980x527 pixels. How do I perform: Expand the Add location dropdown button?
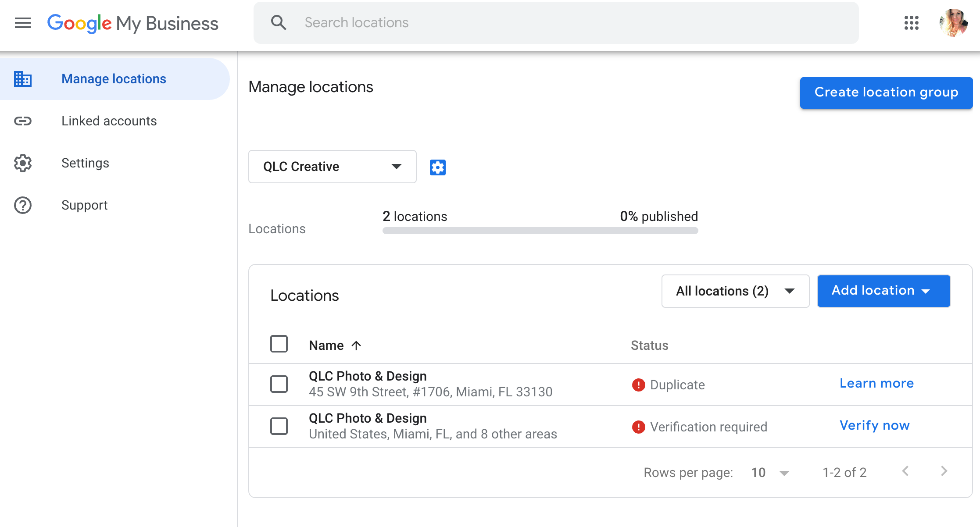pos(883,291)
